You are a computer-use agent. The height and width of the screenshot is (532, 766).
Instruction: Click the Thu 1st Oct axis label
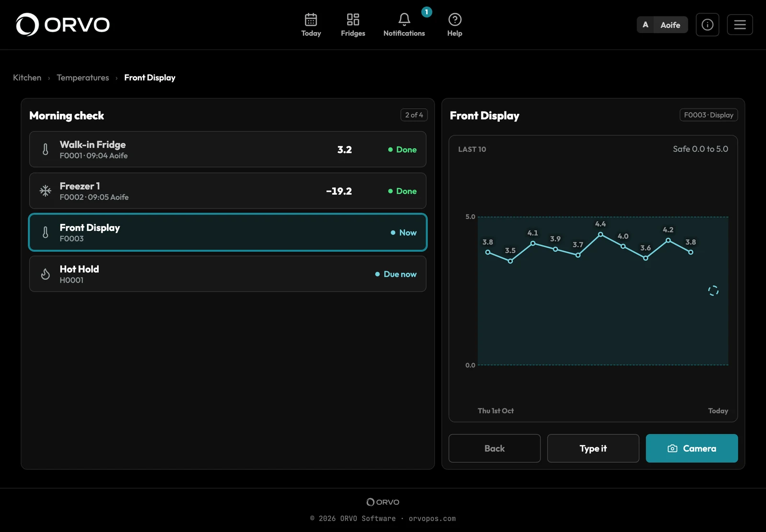click(496, 410)
